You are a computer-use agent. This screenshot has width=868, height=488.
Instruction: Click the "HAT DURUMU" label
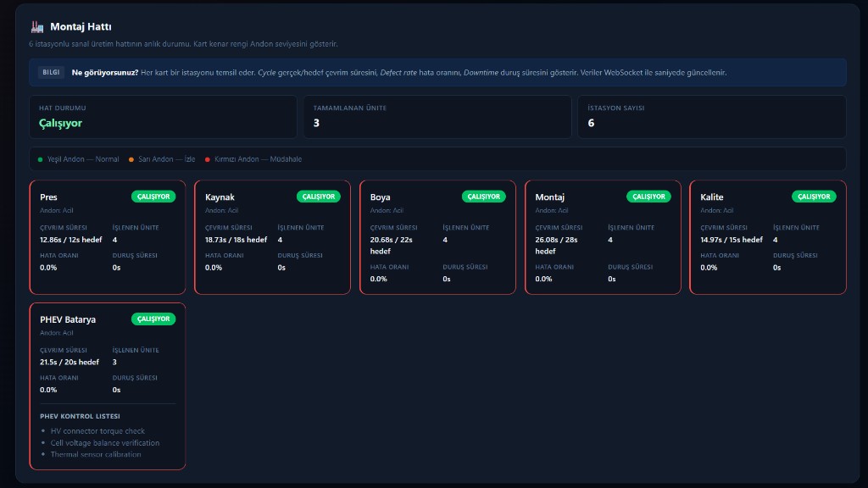coord(63,108)
